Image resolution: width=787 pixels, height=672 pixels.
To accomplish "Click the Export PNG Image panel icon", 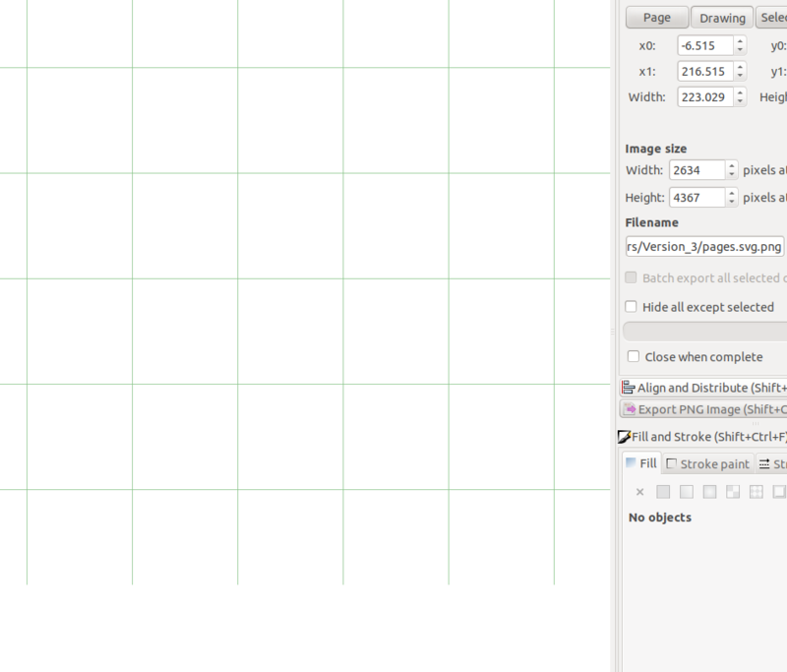I will coord(629,409).
